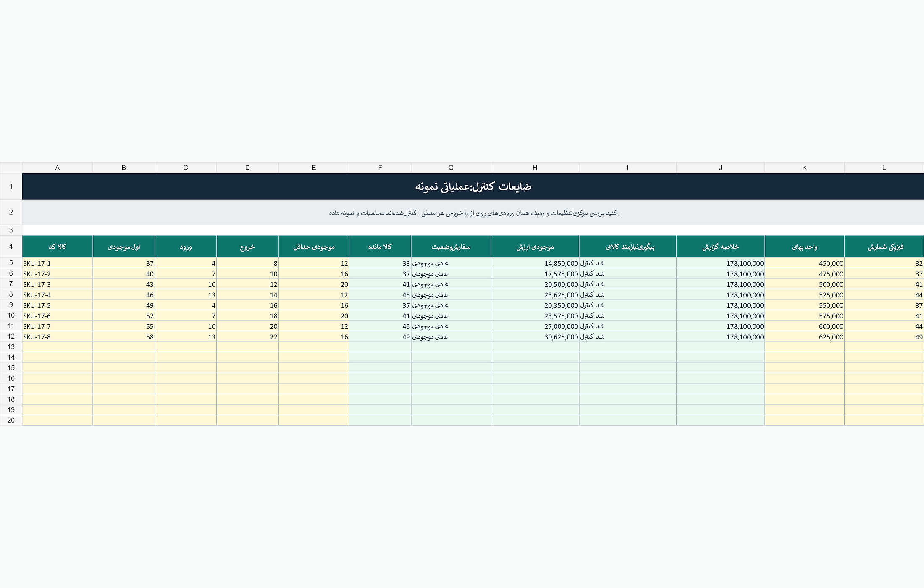Image resolution: width=924 pixels, height=588 pixels.
Task: Click شد کنترل cell in SKU-17-8 row
Action: point(627,336)
